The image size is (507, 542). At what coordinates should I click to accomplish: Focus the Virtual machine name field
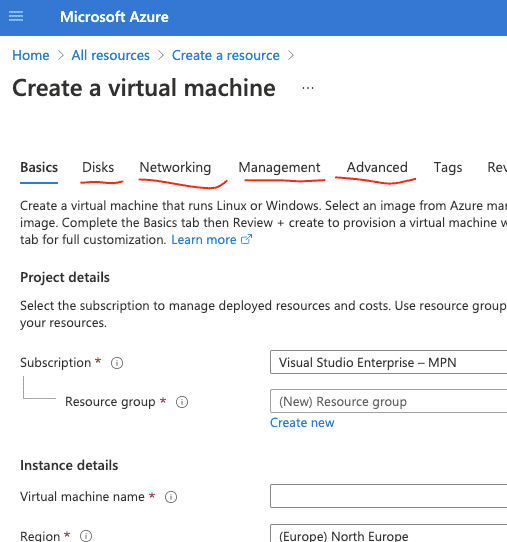(x=388, y=496)
